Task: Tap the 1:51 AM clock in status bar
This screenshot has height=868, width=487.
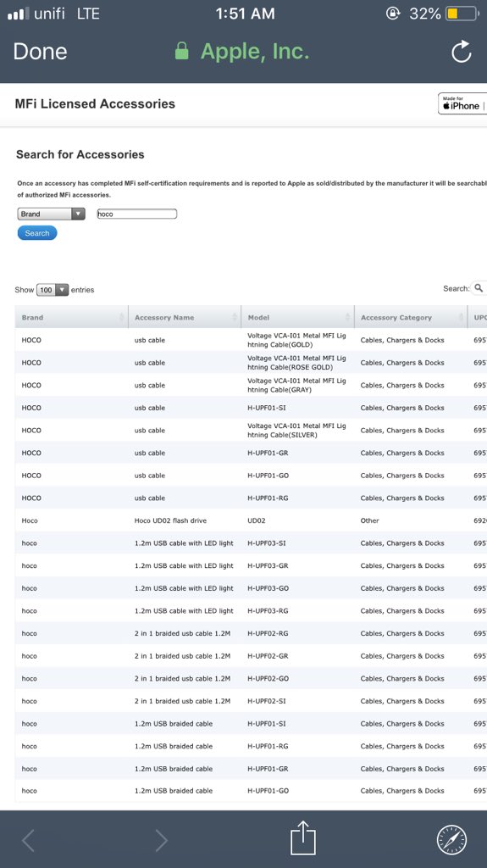Action: click(x=245, y=14)
